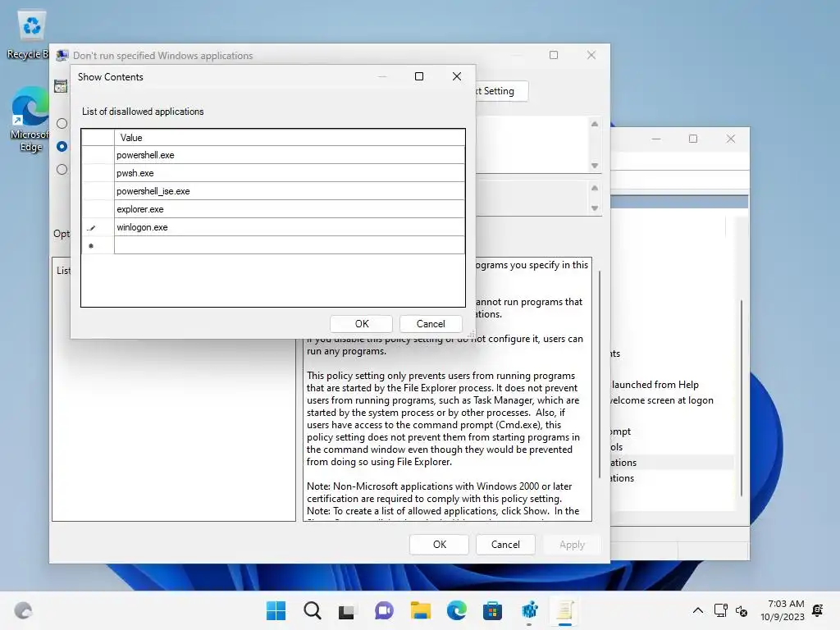Select the selected middle radio button
This screenshot has width=840, height=630.
(62, 146)
